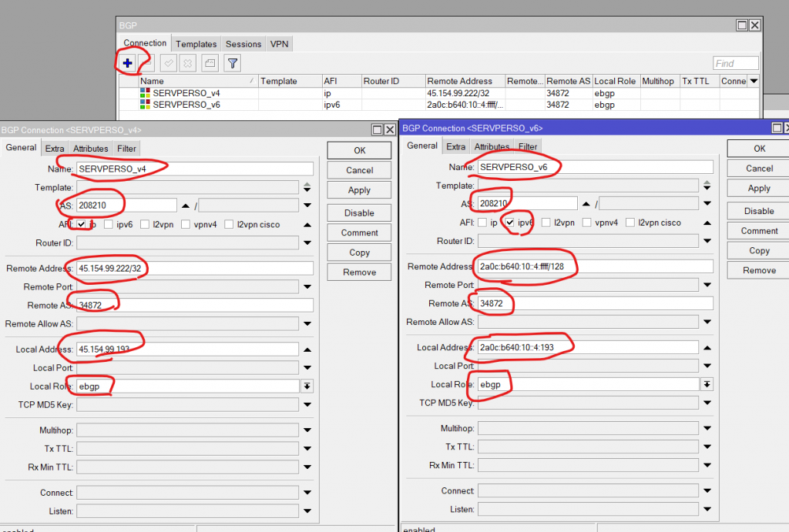Expand Router ID field in SERVPERSO_v4 window
This screenshot has height=532, width=789.
(x=307, y=243)
